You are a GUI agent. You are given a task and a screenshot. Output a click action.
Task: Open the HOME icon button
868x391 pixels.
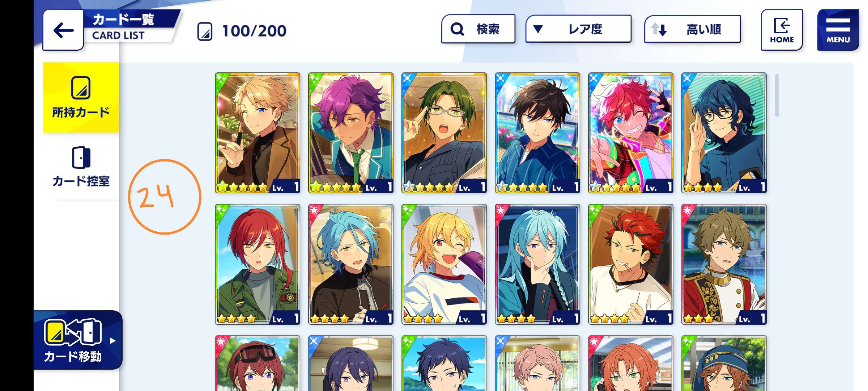point(782,30)
